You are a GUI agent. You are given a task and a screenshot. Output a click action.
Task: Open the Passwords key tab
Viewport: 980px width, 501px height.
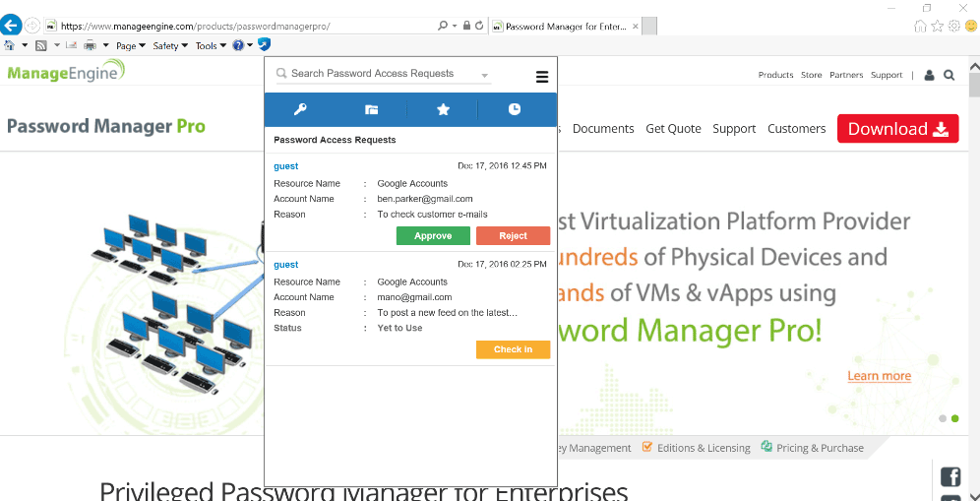(x=300, y=109)
